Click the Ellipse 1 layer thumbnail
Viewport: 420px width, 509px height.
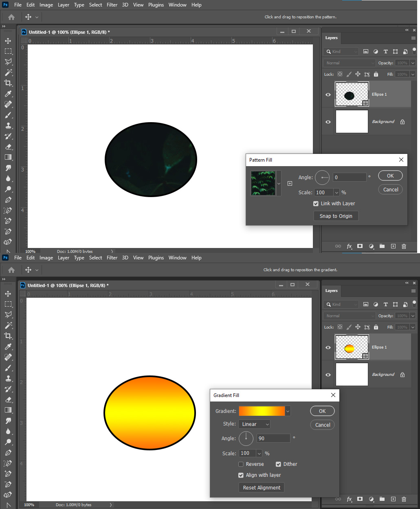point(352,94)
